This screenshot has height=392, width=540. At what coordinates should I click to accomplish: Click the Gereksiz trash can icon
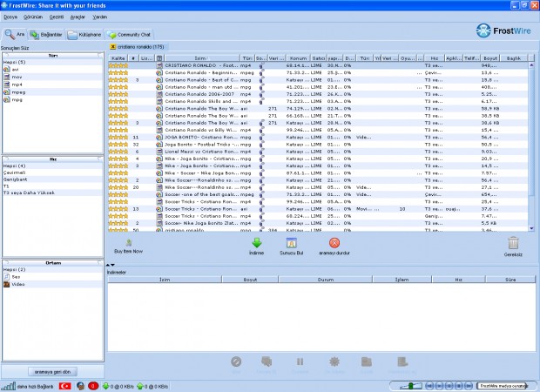click(513, 243)
